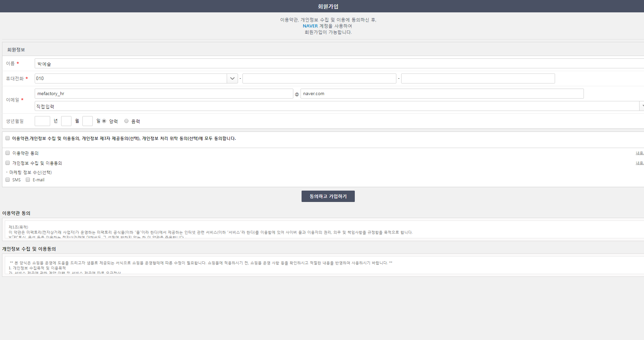The height and width of the screenshot is (340, 644).
Task: Select the 양력 radio button
Action: [104, 121]
